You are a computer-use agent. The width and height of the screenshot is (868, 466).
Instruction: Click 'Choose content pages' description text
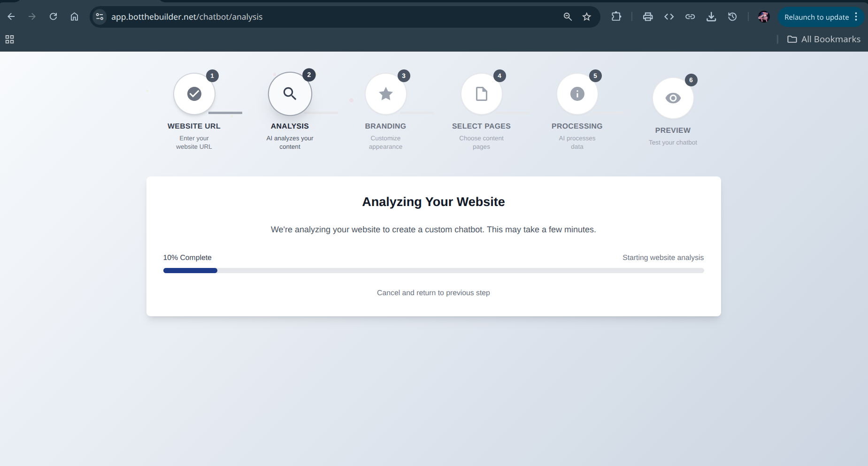[x=481, y=143]
